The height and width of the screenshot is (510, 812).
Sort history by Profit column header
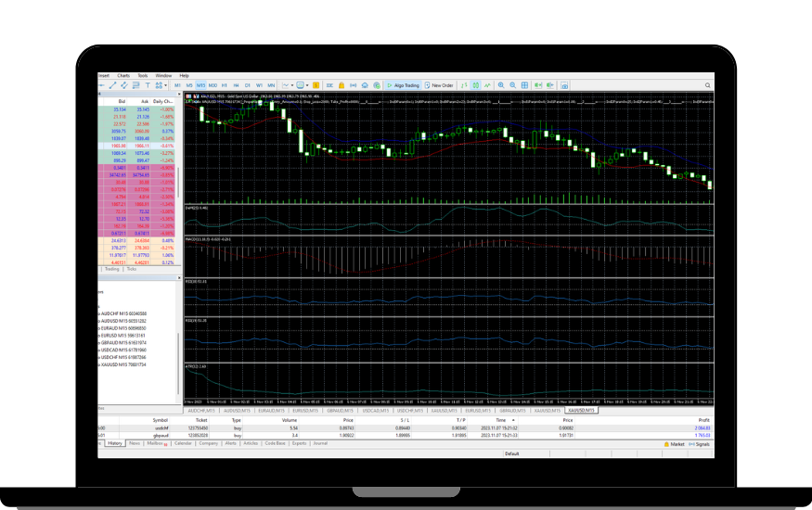[x=703, y=420]
